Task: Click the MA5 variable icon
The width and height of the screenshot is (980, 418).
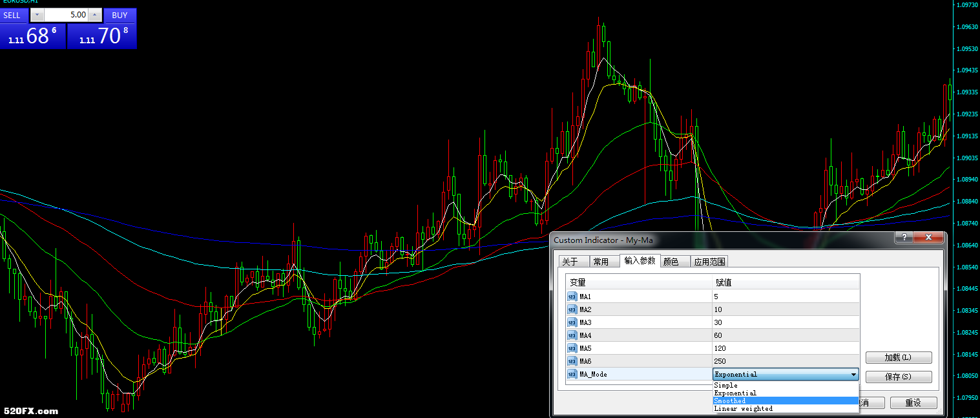Action: point(572,348)
